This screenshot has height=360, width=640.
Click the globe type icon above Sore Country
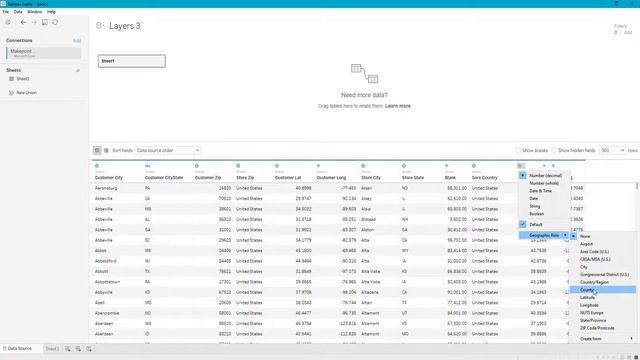click(x=474, y=166)
